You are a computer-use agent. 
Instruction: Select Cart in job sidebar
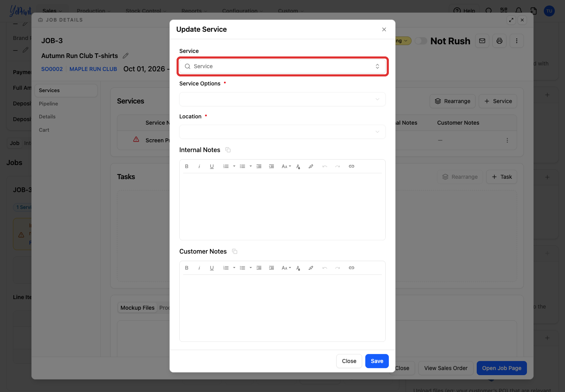coord(44,130)
